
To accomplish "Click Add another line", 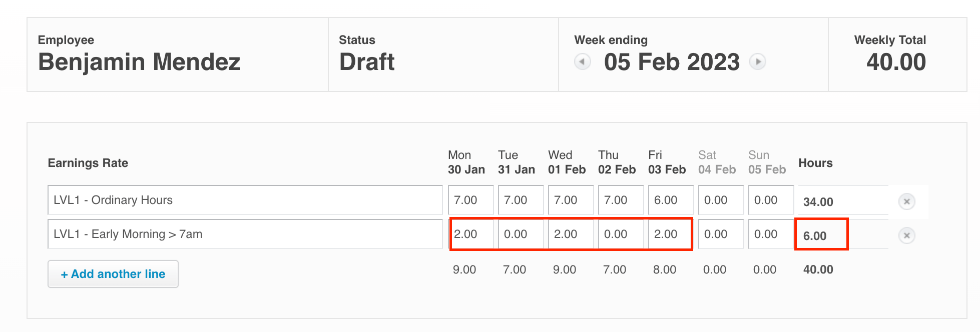I will pos(113,273).
